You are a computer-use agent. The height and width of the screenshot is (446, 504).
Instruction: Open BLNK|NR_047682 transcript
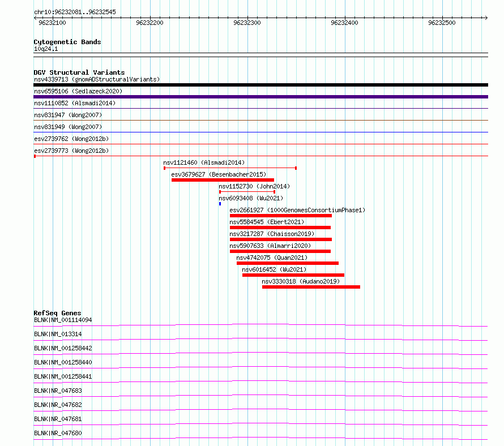(x=58, y=405)
